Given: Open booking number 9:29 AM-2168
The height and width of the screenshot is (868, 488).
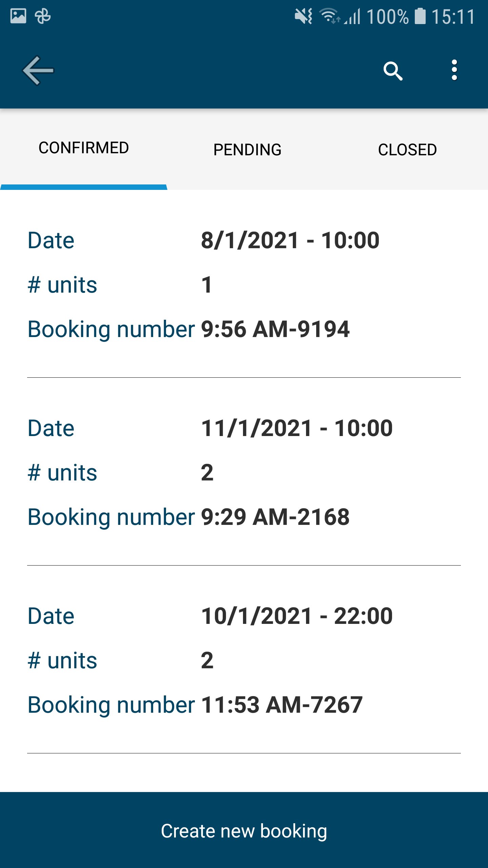Looking at the screenshot, I should 275,517.
